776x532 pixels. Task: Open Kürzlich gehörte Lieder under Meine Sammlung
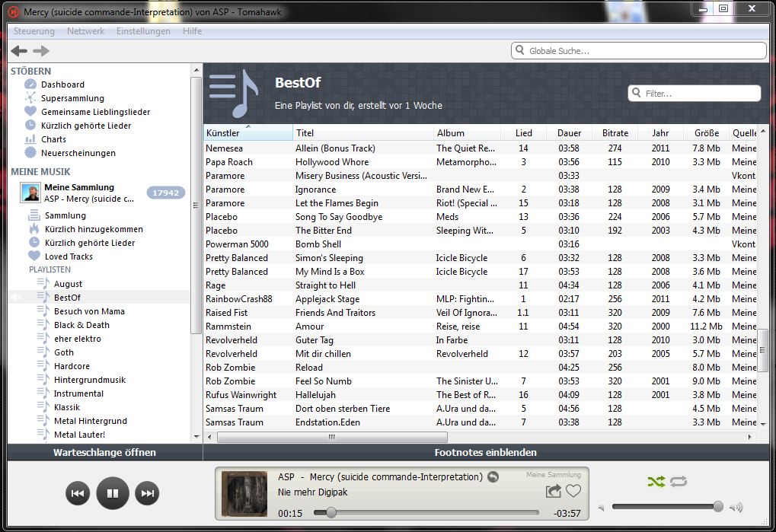click(90, 243)
